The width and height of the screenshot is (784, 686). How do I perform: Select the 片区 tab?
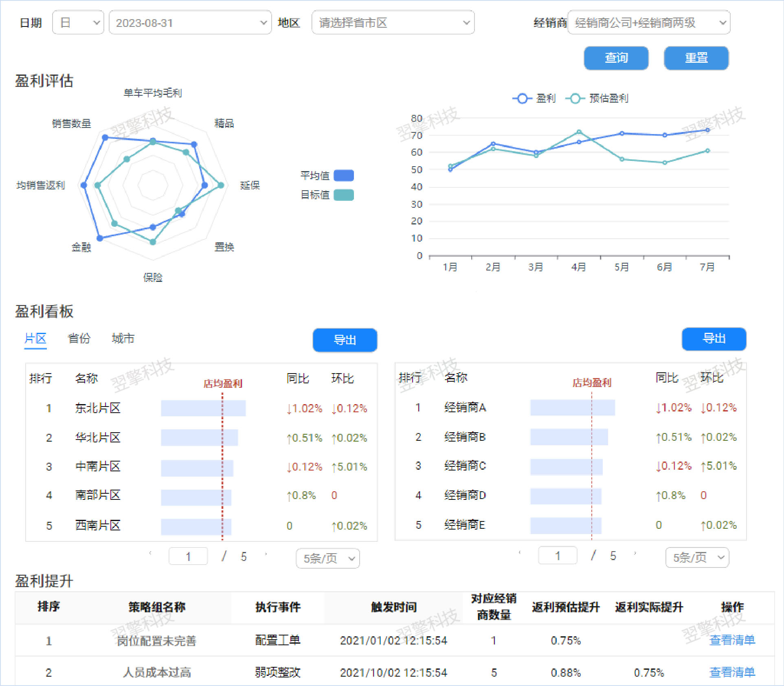(x=36, y=339)
